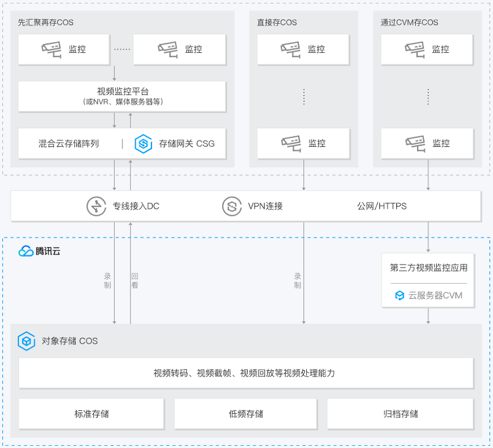This screenshot has width=493, height=448.
Task: Select the 归档存储 box
Action: pyautogui.click(x=401, y=414)
